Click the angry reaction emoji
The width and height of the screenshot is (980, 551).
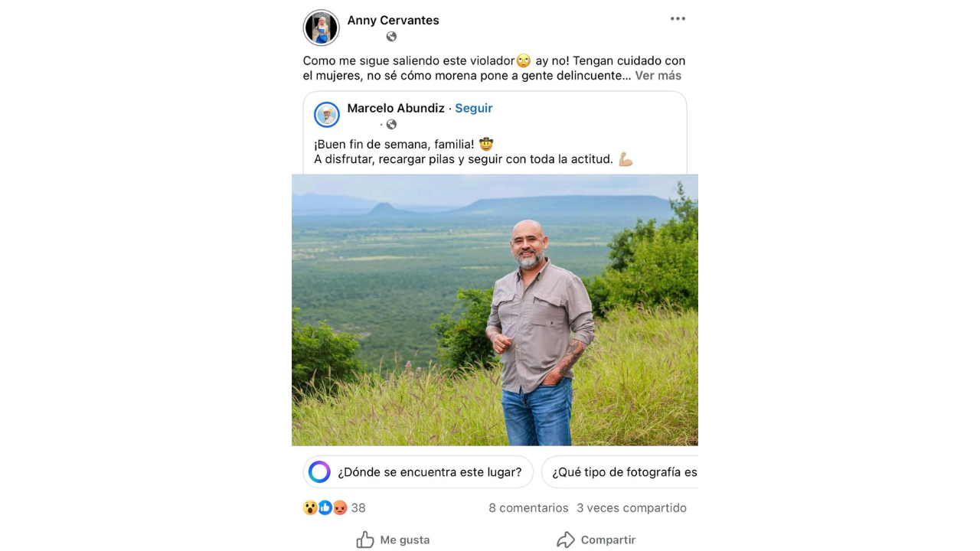click(x=340, y=508)
